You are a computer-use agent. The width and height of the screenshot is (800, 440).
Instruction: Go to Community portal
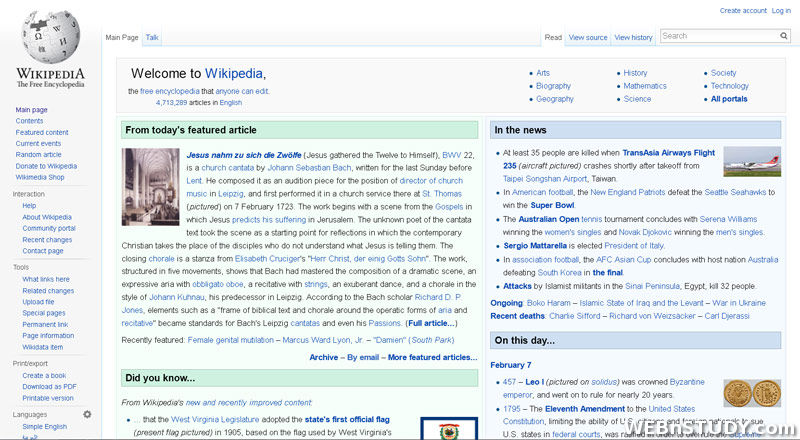pyautogui.click(x=49, y=228)
